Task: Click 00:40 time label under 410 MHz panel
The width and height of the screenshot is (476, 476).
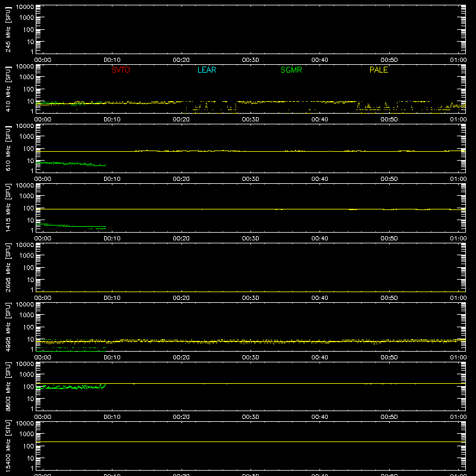Action: coord(320,120)
